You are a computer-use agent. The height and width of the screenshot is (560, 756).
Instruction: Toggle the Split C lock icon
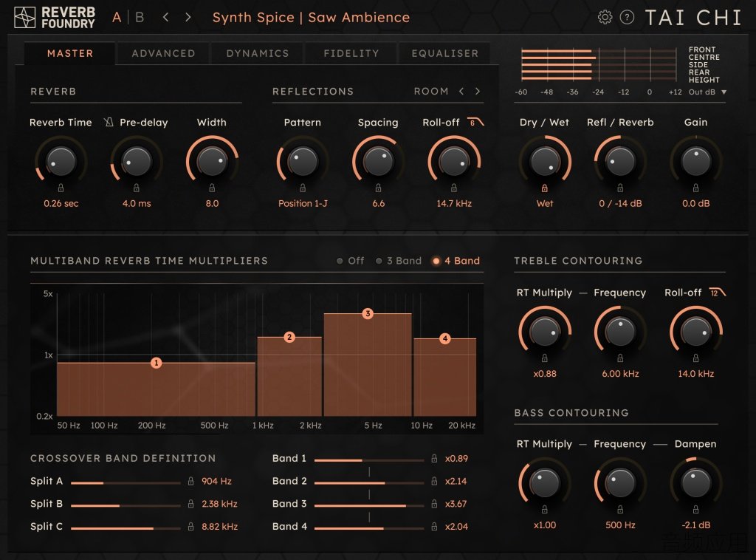[191, 526]
